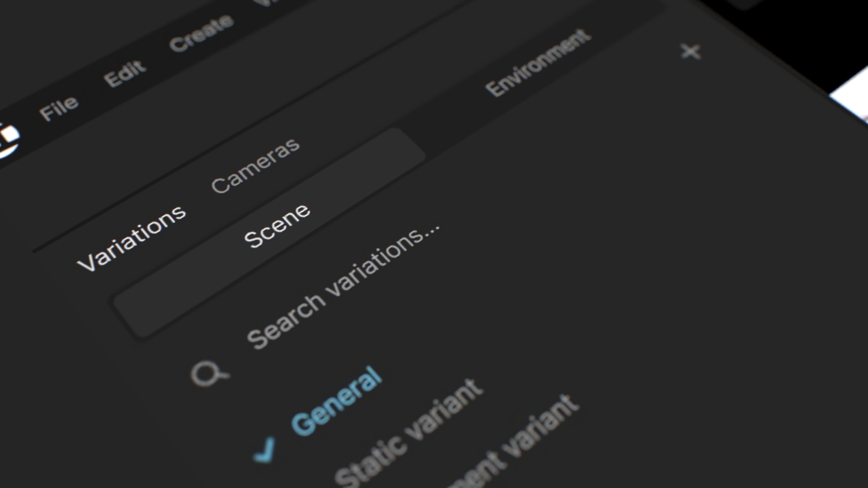Open the Edit menu
This screenshot has width=868, height=488.
point(125,73)
